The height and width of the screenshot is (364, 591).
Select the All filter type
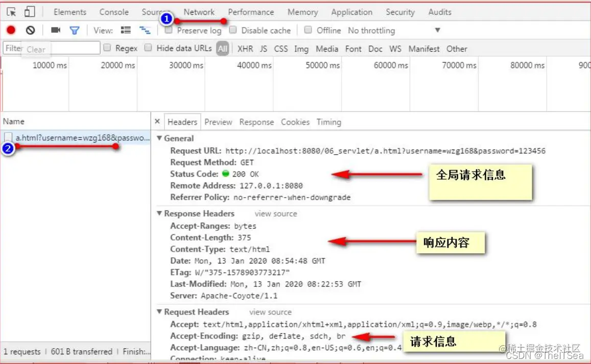click(222, 48)
